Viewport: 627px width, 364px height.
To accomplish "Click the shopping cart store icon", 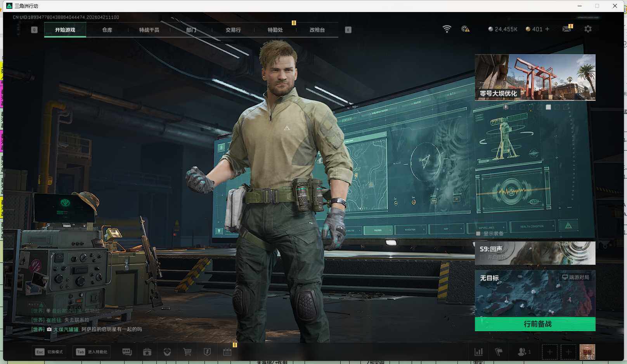I will [187, 352].
